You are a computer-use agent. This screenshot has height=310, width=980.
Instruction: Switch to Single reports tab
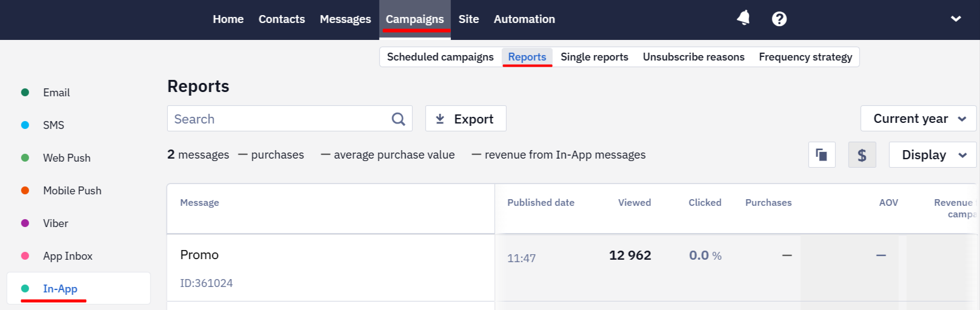[595, 57]
